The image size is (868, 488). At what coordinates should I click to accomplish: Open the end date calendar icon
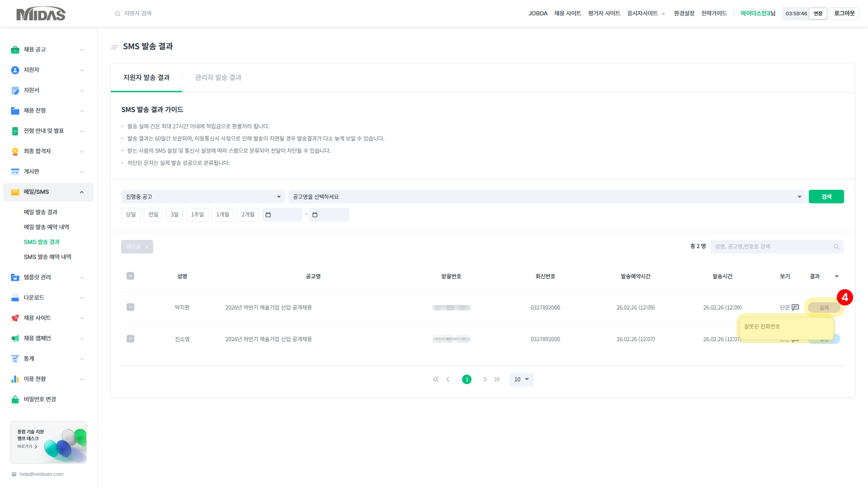point(315,215)
